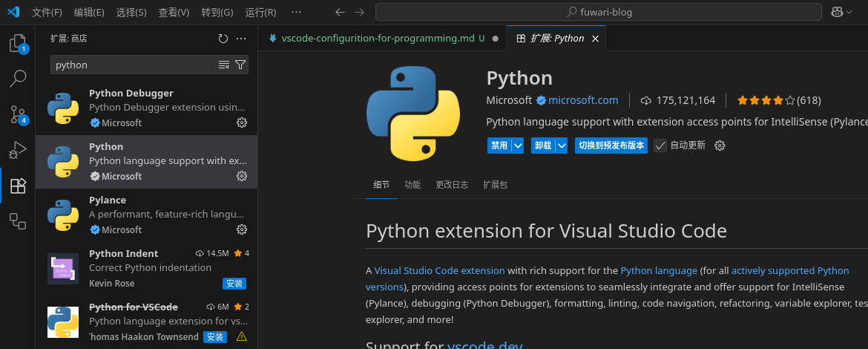Image resolution: width=868 pixels, height=349 pixels.
Task: Switch to the 细节 tab
Action: click(x=381, y=185)
